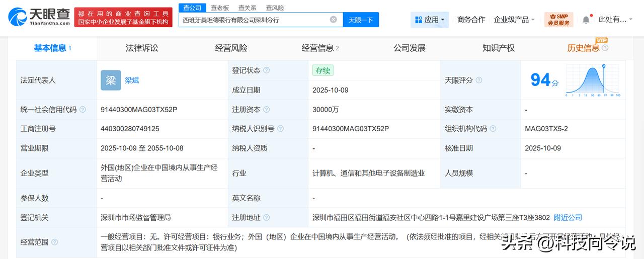Click the 深圳市市场监督管理局 value
The width and height of the screenshot is (644, 259).
[136, 217]
